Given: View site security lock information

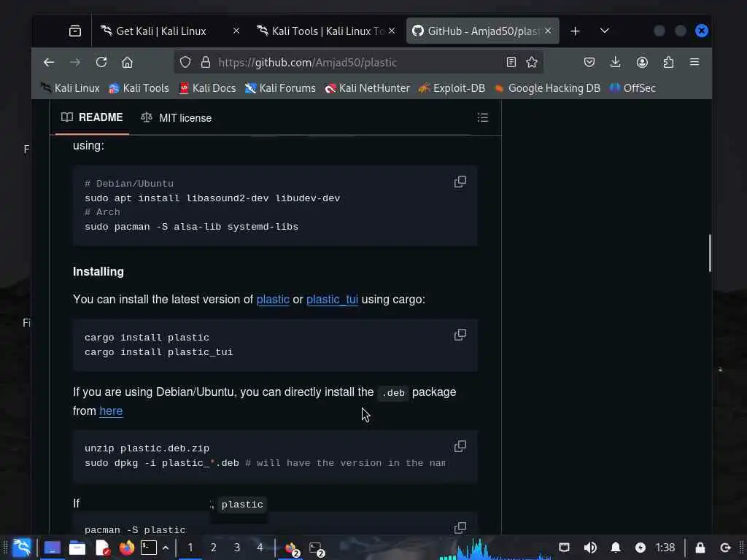Looking at the screenshot, I should point(205,63).
